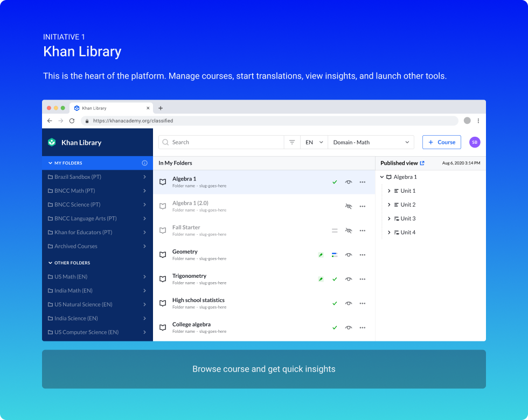Click the SB user avatar
The image size is (528, 420).
(475, 142)
